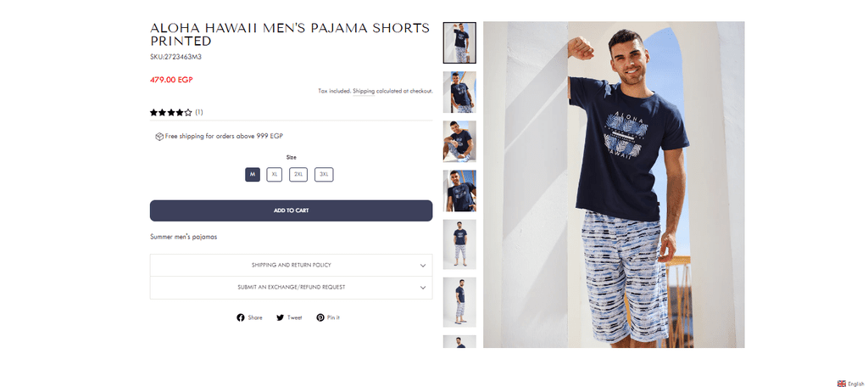Click the UK flag language icon
Screen dimensions: 868x387
click(x=842, y=383)
